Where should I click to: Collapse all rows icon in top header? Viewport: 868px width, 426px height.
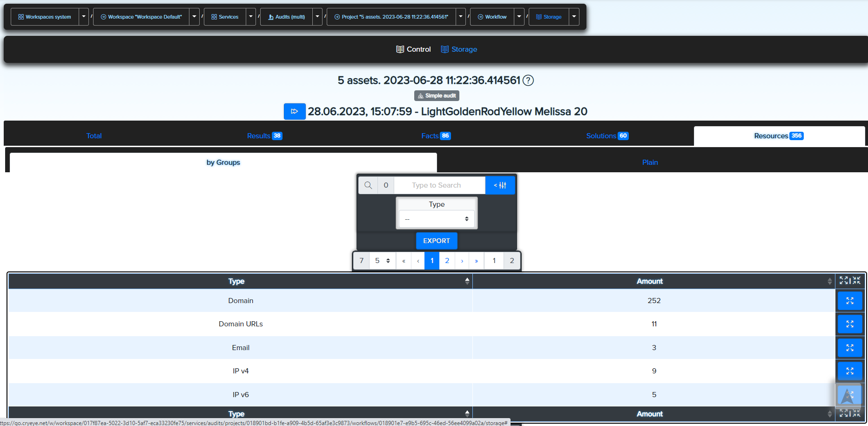[x=857, y=281]
